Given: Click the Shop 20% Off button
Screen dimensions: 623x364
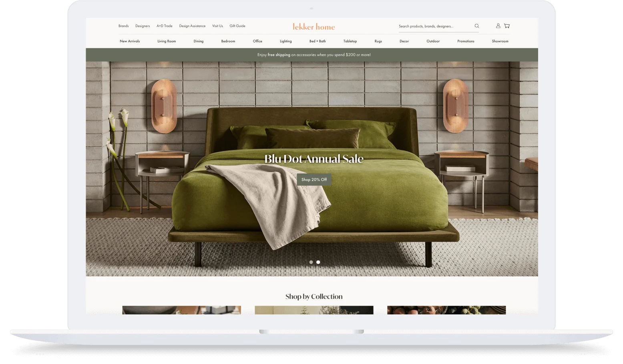Looking at the screenshot, I should click(314, 180).
